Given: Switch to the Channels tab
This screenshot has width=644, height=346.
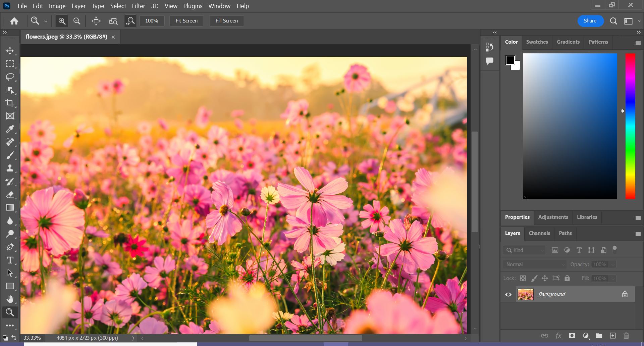Looking at the screenshot, I should (539, 233).
